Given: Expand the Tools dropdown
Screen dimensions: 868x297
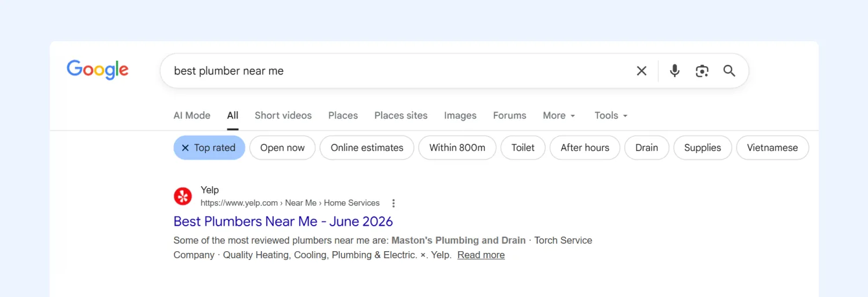Looking at the screenshot, I should 611,115.
